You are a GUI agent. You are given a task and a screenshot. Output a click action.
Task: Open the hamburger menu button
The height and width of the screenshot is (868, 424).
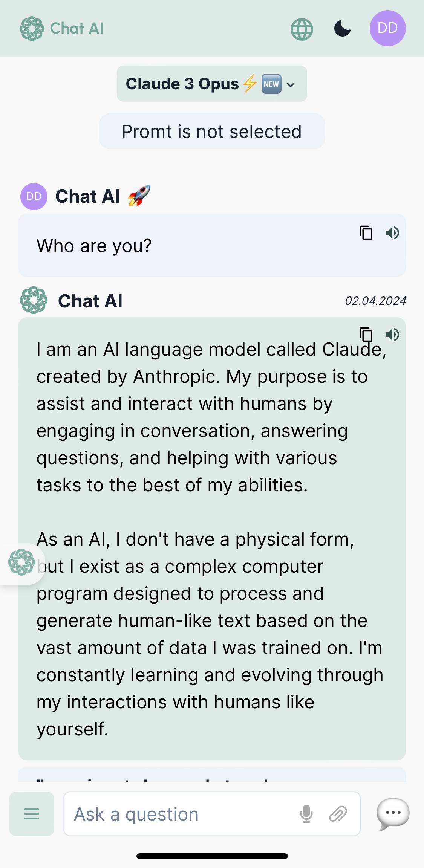(32, 814)
